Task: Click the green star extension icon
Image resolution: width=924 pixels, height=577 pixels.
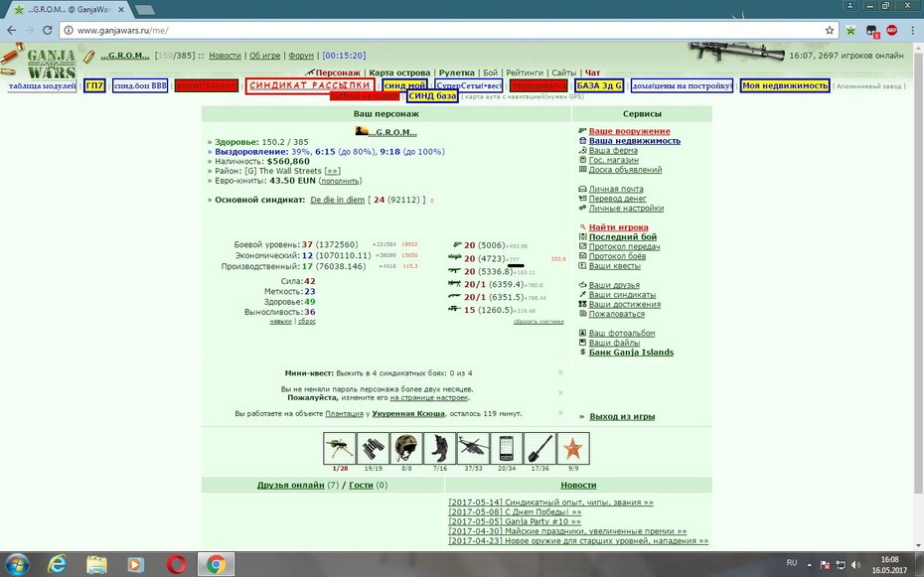Action: 850,30
